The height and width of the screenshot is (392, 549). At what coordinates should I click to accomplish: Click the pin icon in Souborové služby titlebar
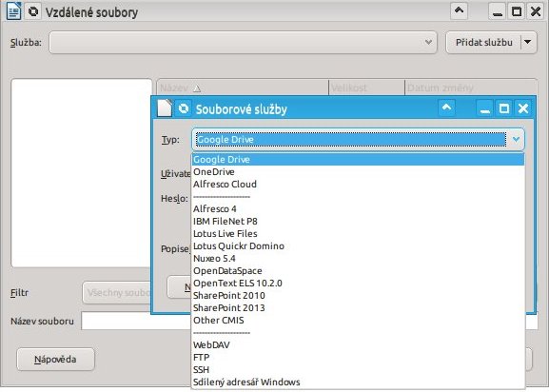pyautogui.click(x=184, y=108)
